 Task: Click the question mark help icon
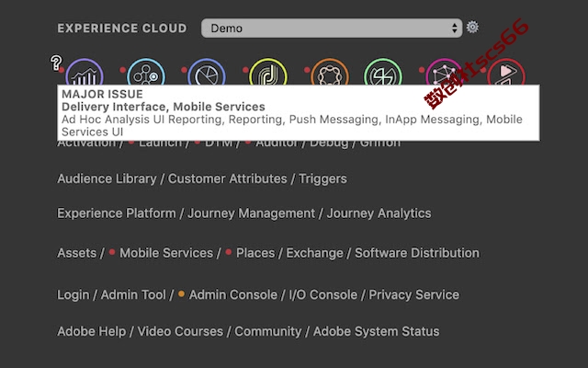(x=56, y=63)
